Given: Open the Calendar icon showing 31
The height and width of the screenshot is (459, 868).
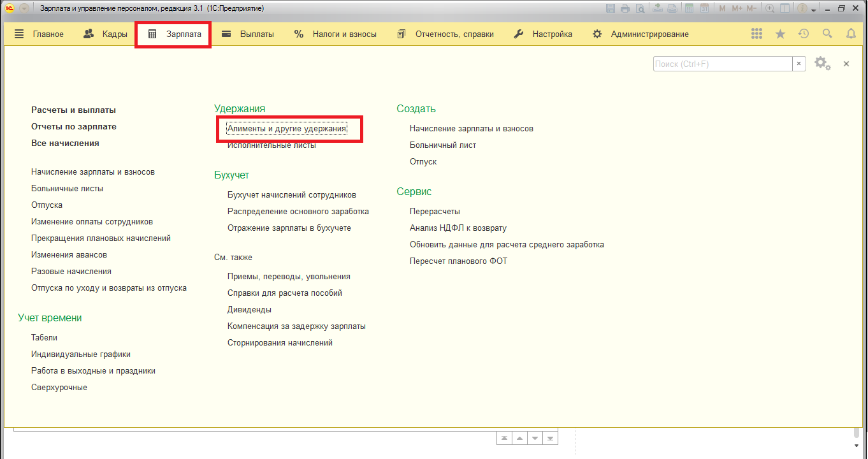Looking at the screenshot, I should click(x=704, y=8).
